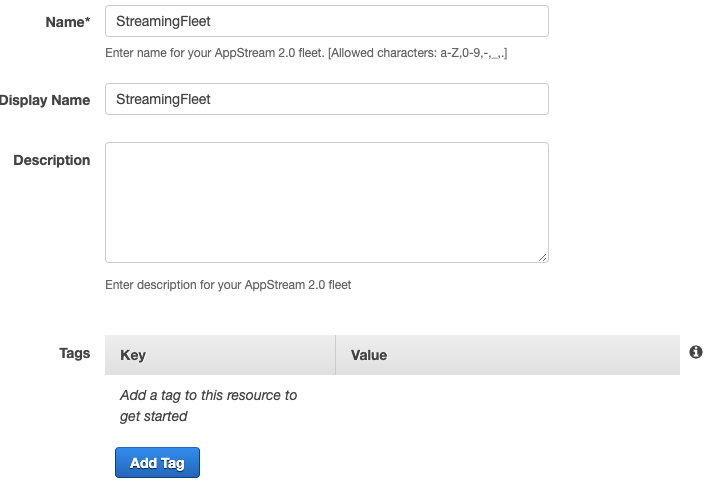Grab the Description box resize handle
Image resolution: width=712 pixels, height=498 pixels.
[543, 257]
